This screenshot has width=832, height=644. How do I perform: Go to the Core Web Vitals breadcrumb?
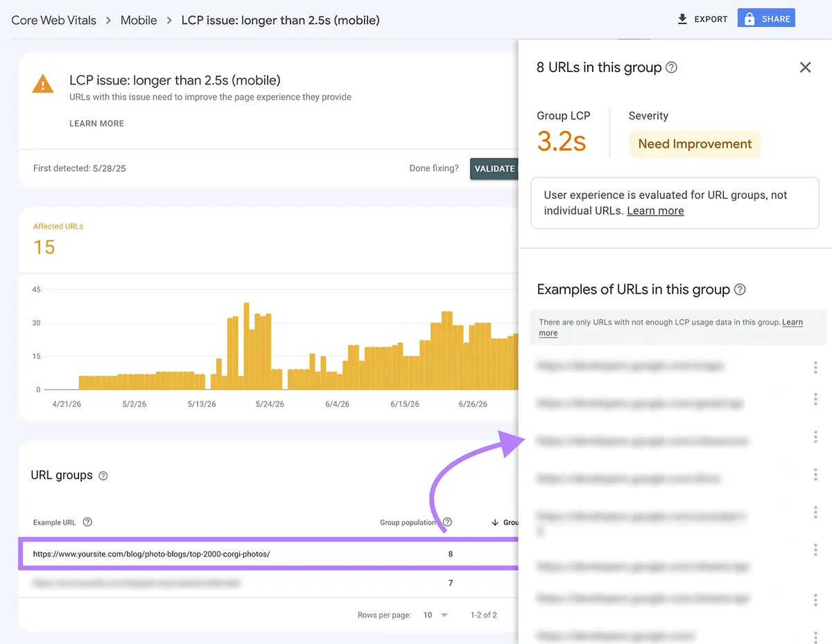click(x=55, y=20)
